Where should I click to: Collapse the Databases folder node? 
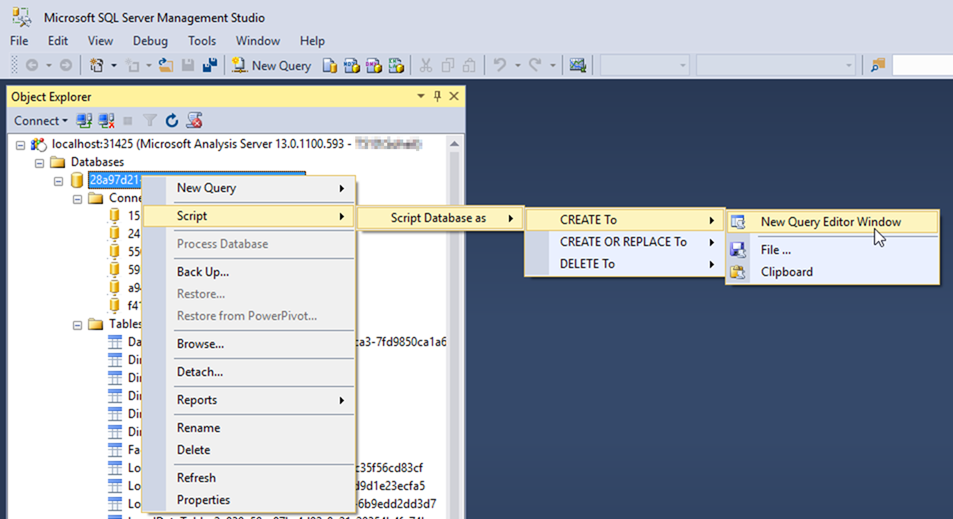pos(40,163)
